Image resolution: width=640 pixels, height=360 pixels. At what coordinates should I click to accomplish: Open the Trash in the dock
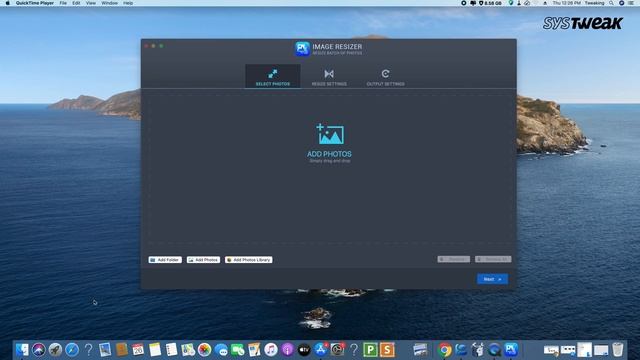tap(618, 350)
